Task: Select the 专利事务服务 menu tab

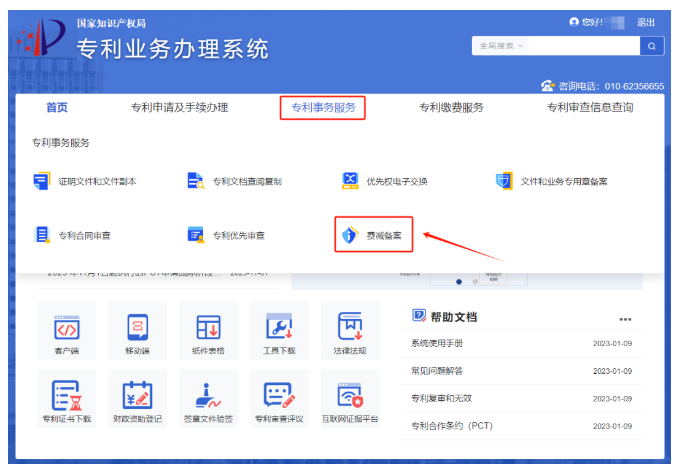Action: pyautogui.click(x=323, y=107)
